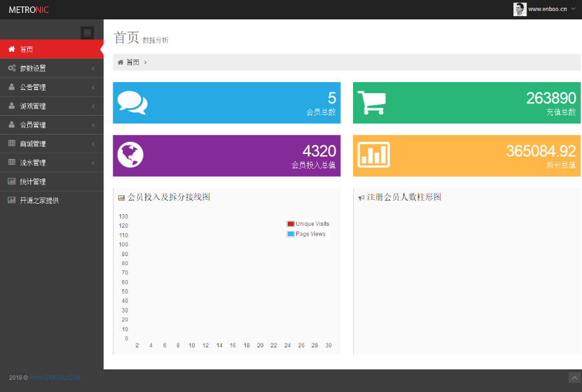The height and width of the screenshot is (392, 582).
Task: Expand the 游戏管理 sidebar item
Action: [x=52, y=106]
